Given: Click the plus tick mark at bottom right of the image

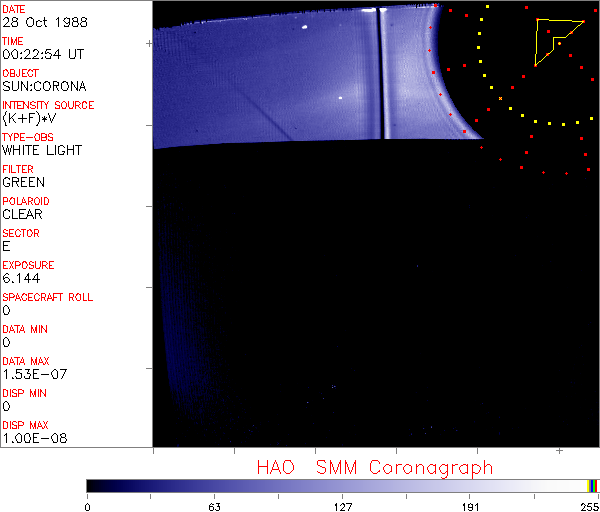Looking at the screenshot, I should click(x=560, y=452).
